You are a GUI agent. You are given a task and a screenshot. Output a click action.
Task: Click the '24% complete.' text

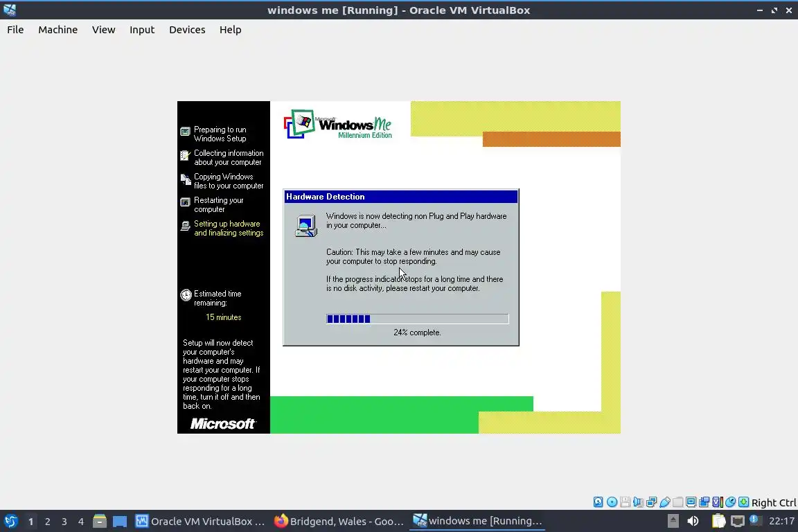click(x=417, y=332)
